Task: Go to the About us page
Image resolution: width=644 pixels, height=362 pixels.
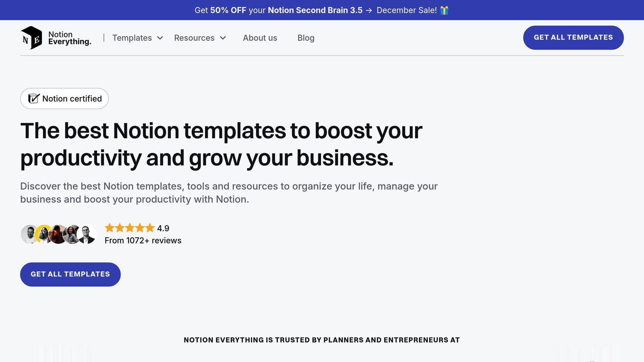Action: coord(260,38)
